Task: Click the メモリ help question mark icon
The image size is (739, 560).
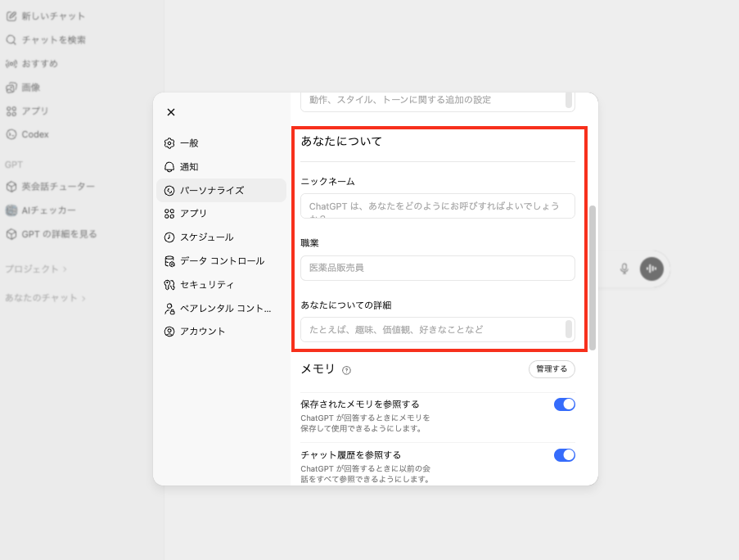Action: point(347,370)
